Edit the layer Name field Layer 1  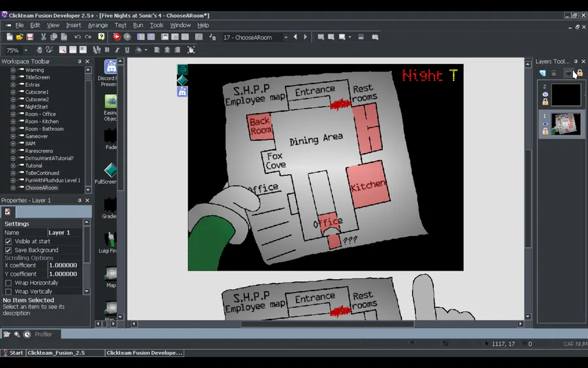point(65,233)
